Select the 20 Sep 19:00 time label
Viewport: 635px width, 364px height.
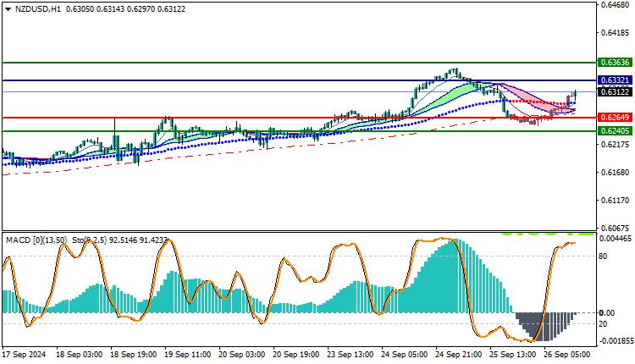[x=296, y=355]
